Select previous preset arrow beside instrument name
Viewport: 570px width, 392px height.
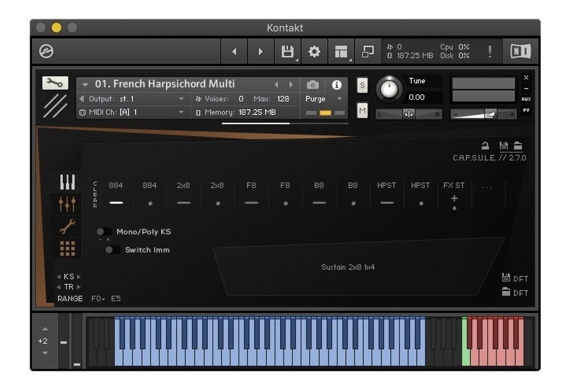pyautogui.click(x=276, y=85)
